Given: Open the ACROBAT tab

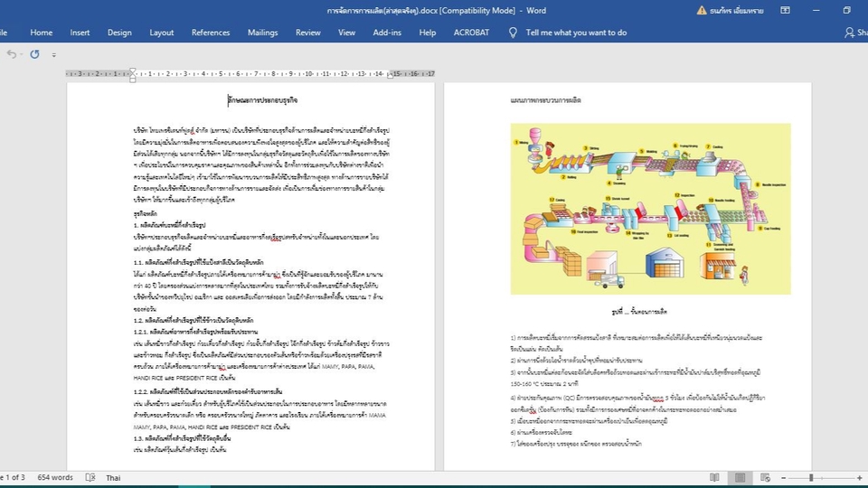Looking at the screenshot, I should pyautogui.click(x=471, y=33).
